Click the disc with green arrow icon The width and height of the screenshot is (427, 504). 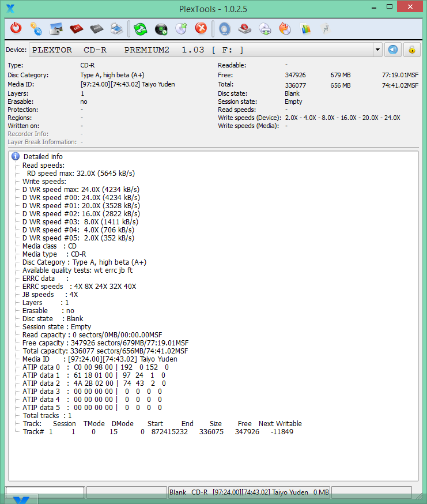point(181,28)
